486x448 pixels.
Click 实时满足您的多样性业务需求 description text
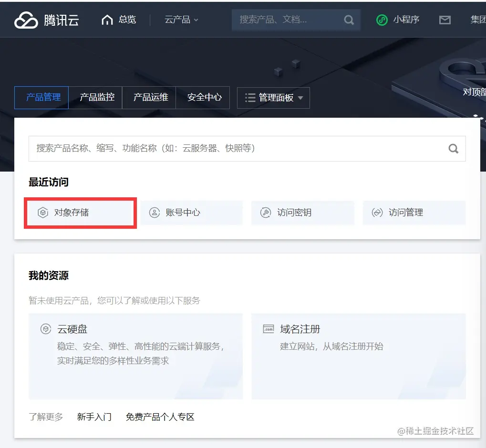point(113,361)
